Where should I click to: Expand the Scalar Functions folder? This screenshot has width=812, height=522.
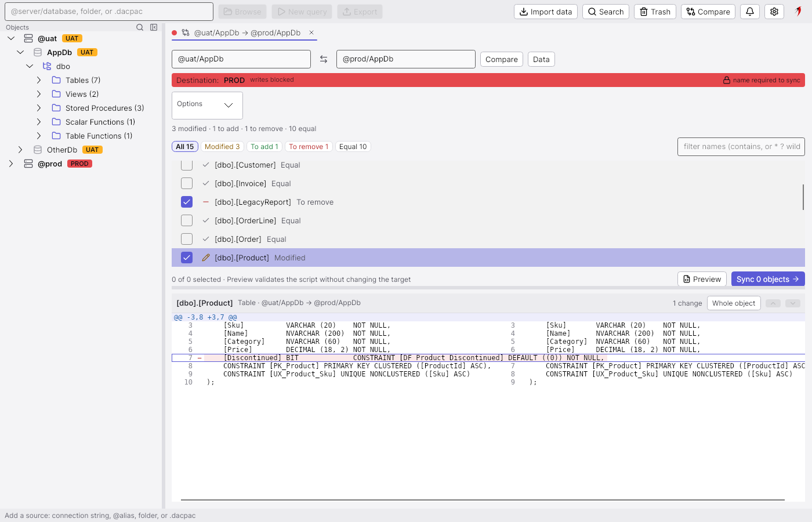pos(39,122)
